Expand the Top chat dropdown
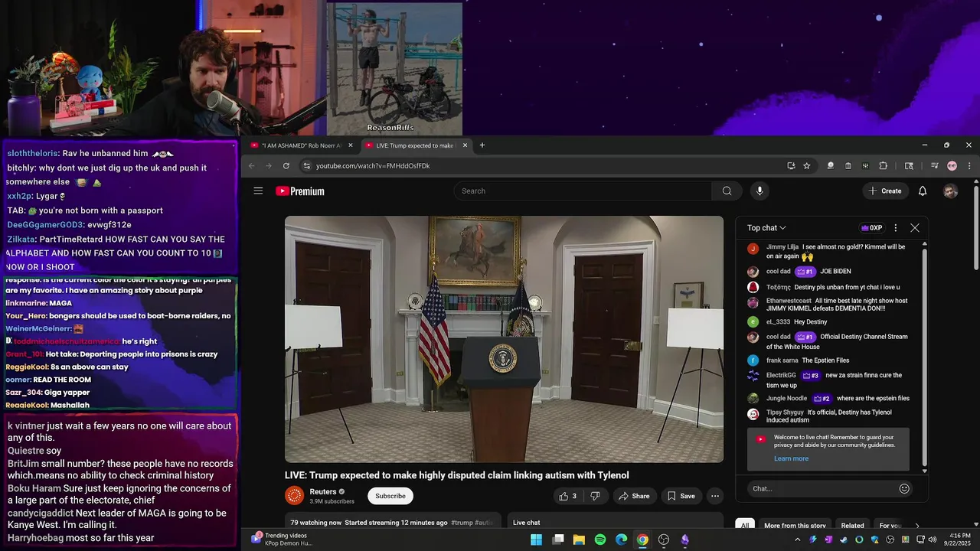This screenshot has width=980, height=551. click(766, 228)
